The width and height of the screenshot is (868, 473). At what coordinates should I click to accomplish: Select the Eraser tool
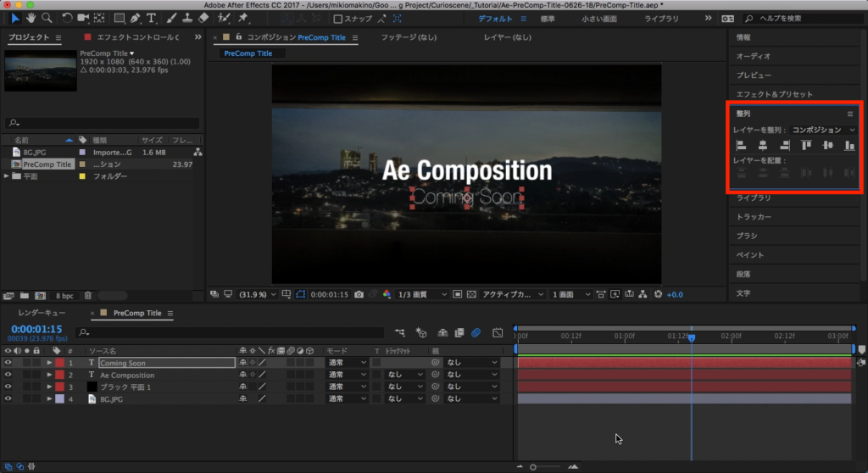203,18
